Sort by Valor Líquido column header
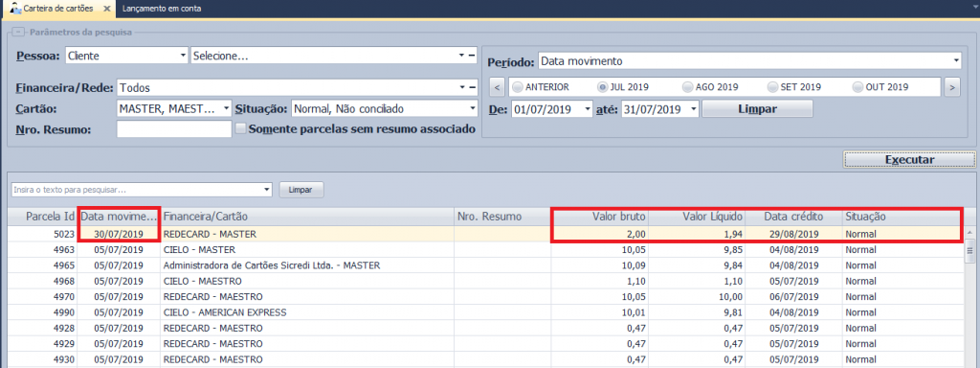Image resolution: width=980 pixels, height=368 pixels. [x=697, y=217]
